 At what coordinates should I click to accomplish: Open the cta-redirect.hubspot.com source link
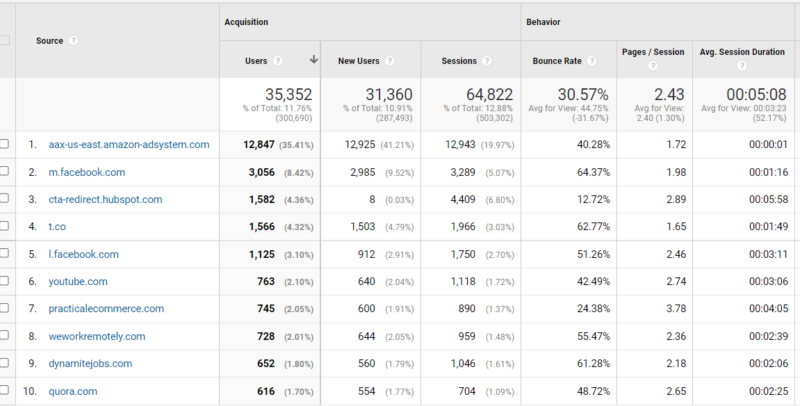pos(106,199)
